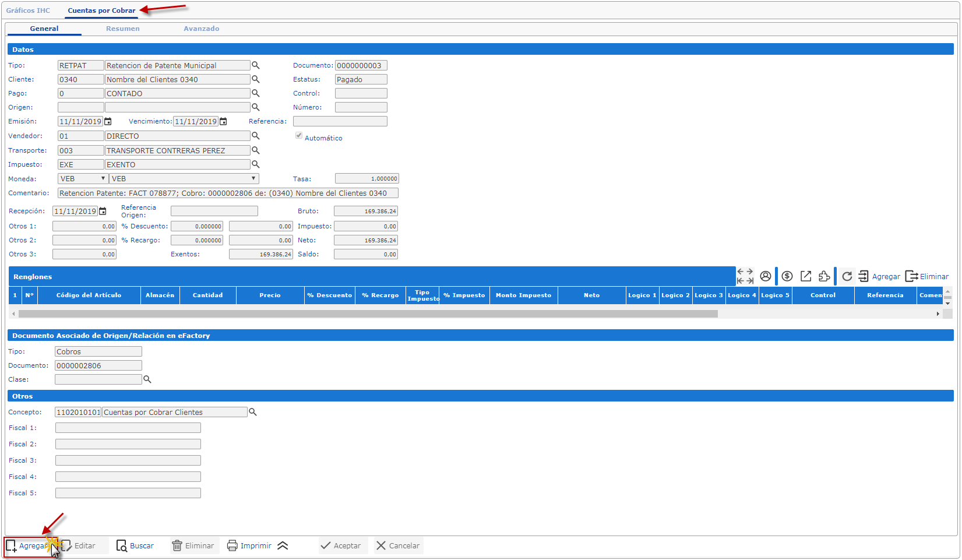Click Eliminar in the Renglones toolbar
Image resolution: width=962 pixels, height=560 pixels.
[927, 276]
